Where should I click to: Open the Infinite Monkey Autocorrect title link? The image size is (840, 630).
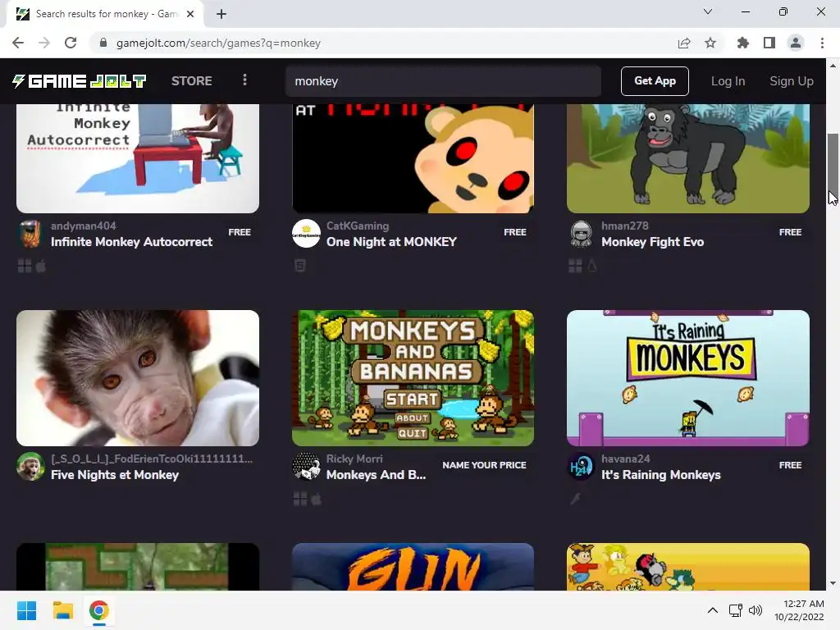132,242
